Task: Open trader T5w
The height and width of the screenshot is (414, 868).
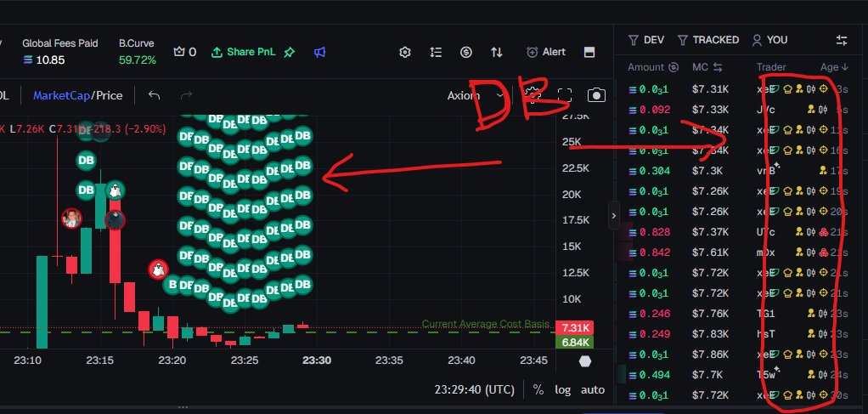Action: [x=765, y=375]
